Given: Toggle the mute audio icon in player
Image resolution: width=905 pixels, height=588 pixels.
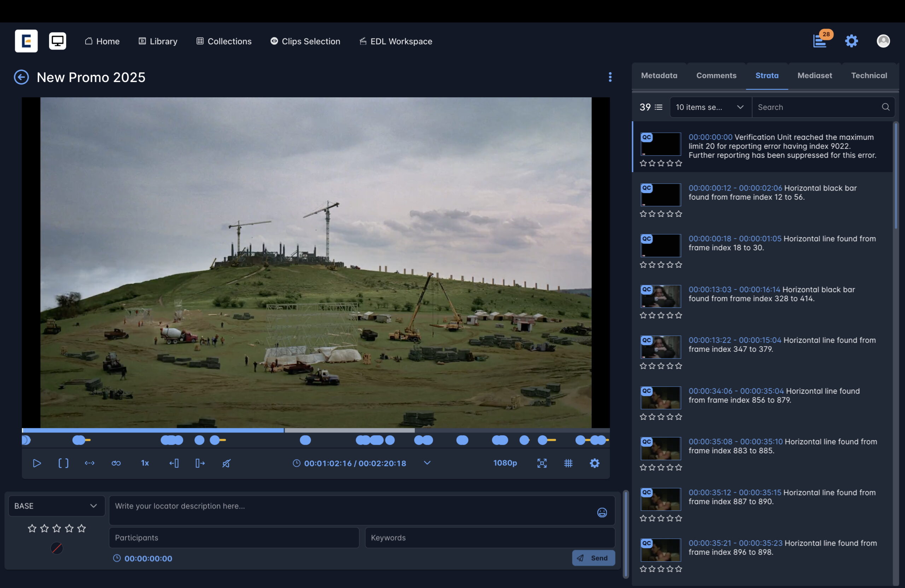Looking at the screenshot, I should pos(226,463).
